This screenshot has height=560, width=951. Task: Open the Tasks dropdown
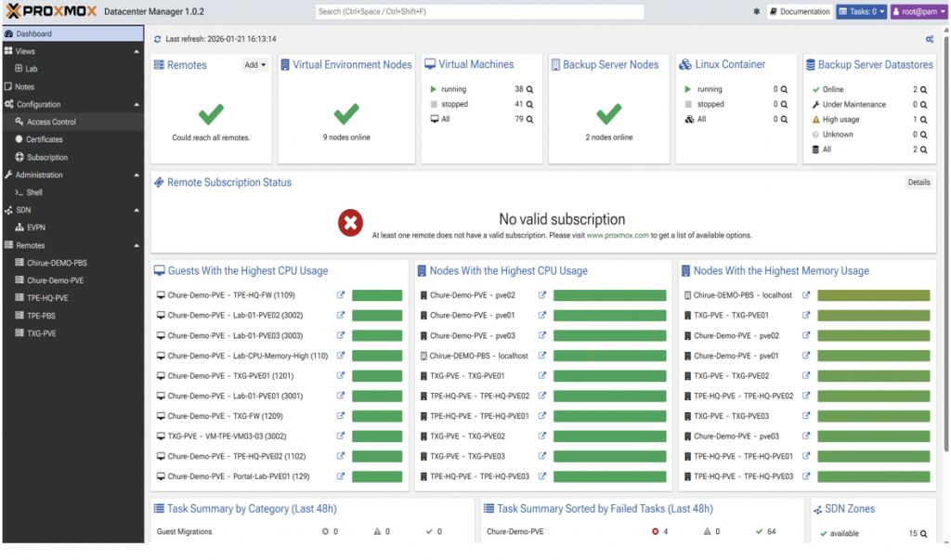click(x=859, y=11)
